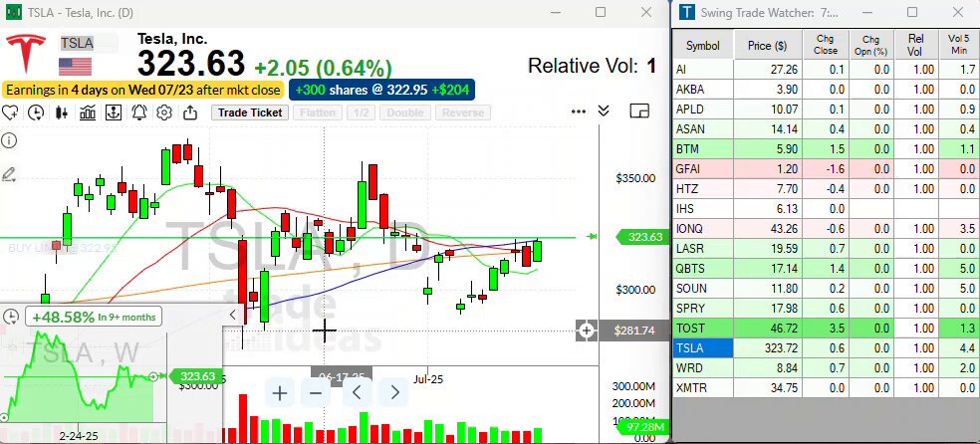Click the Tesla logo in chart header
The width and height of the screenshot is (980, 444).
click(26, 54)
